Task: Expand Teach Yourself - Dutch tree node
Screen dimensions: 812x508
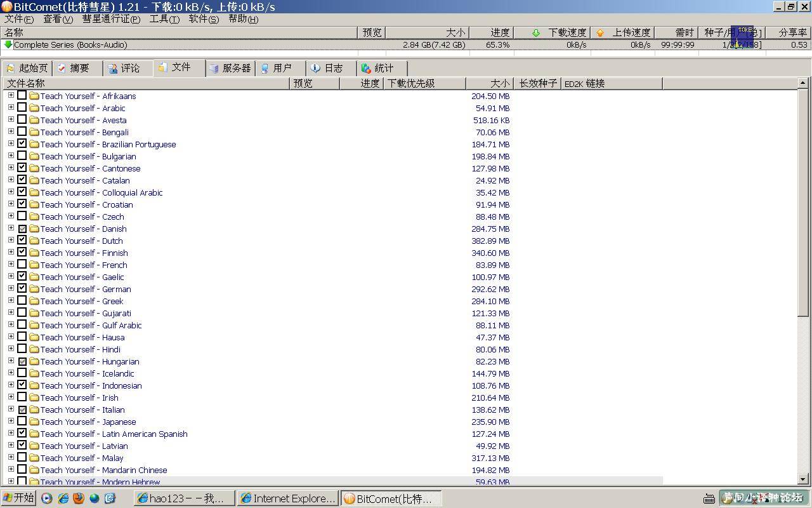Action: coord(11,240)
